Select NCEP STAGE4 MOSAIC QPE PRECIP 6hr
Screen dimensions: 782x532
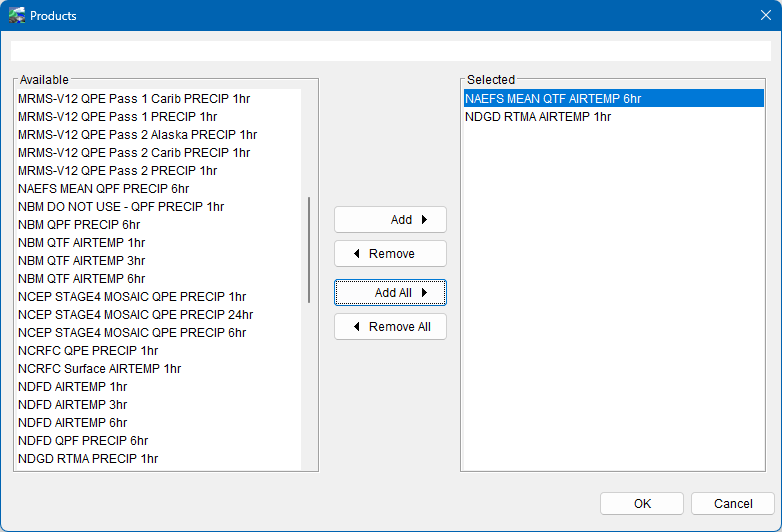[159, 332]
